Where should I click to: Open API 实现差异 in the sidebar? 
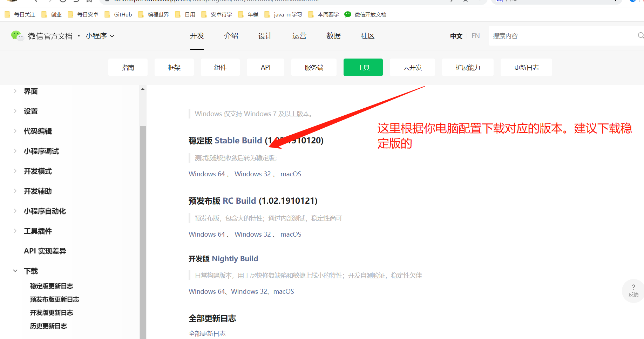click(x=45, y=251)
